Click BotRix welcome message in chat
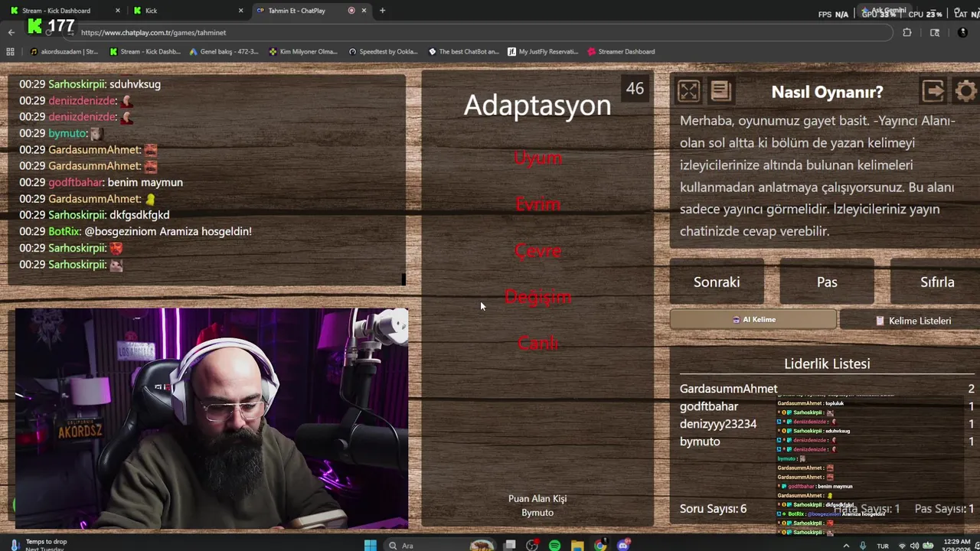 pyautogui.click(x=136, y=231)
